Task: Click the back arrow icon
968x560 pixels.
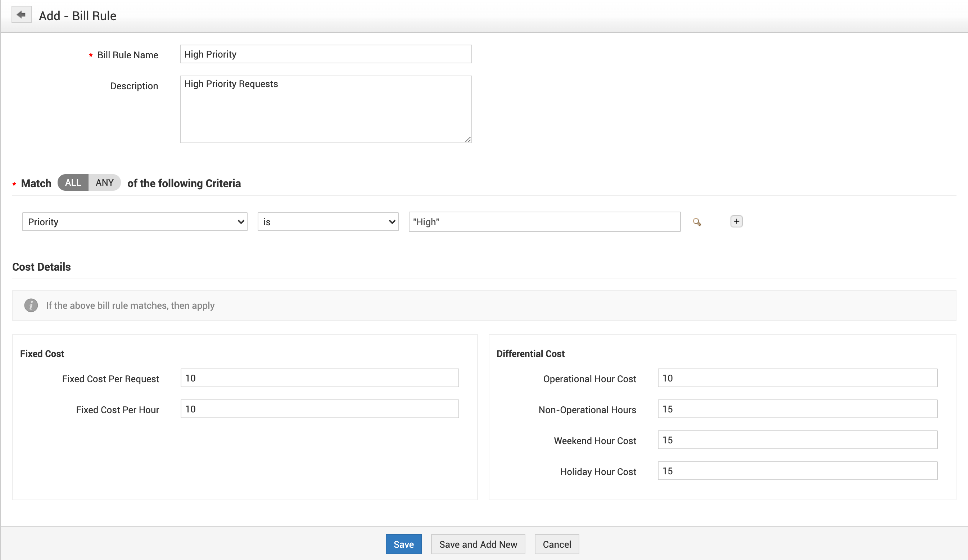Action: 21,15
